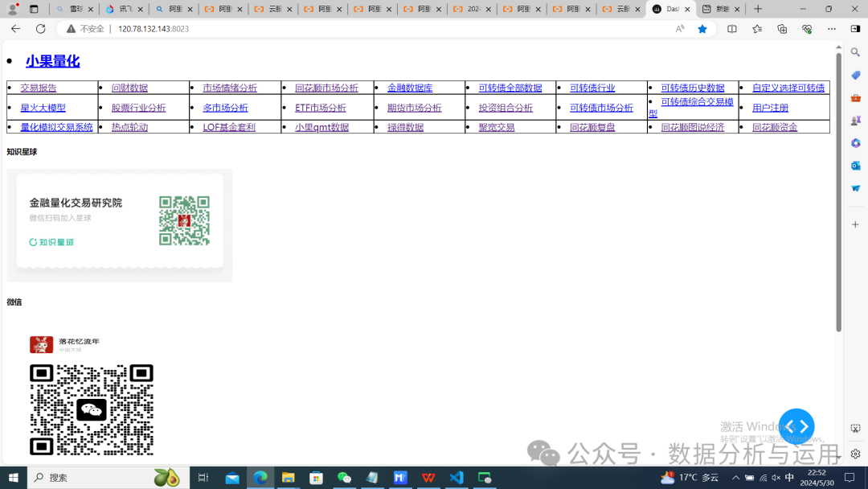Open the 市场情绪分析 link
868x489 pixels.
click(230, 88)
